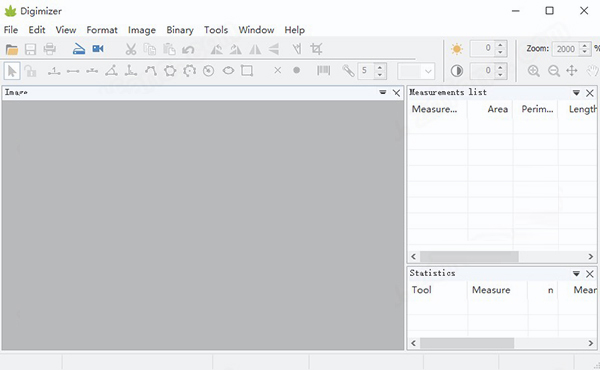Click the padlock lock icon
Viewport: 600px width, 370px height.
[30, 71]
